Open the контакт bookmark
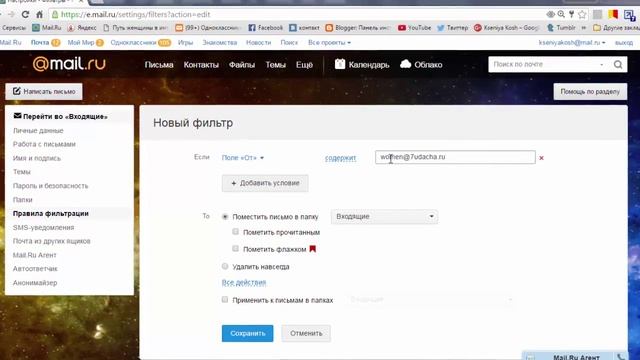Screen dimensions: 640x360 [304, 28]
